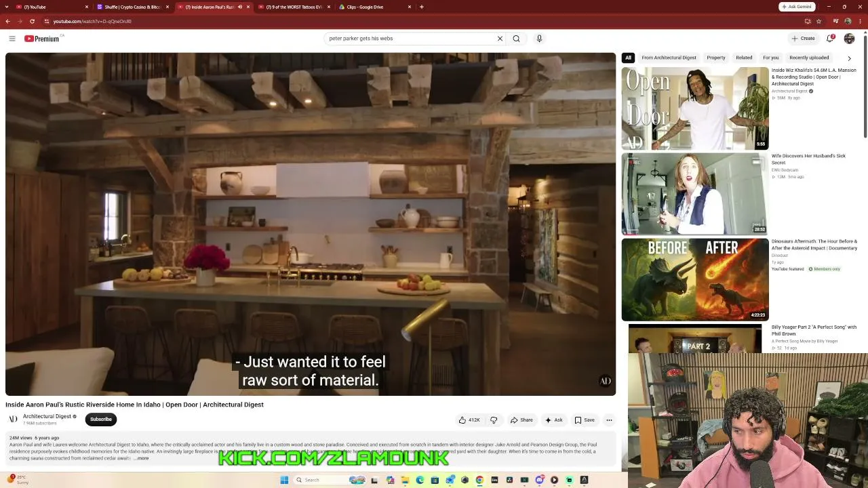Open Billy Yeager Part 2 title link
The width and height of the screenshot is (868, 488).
coord(814,330)
